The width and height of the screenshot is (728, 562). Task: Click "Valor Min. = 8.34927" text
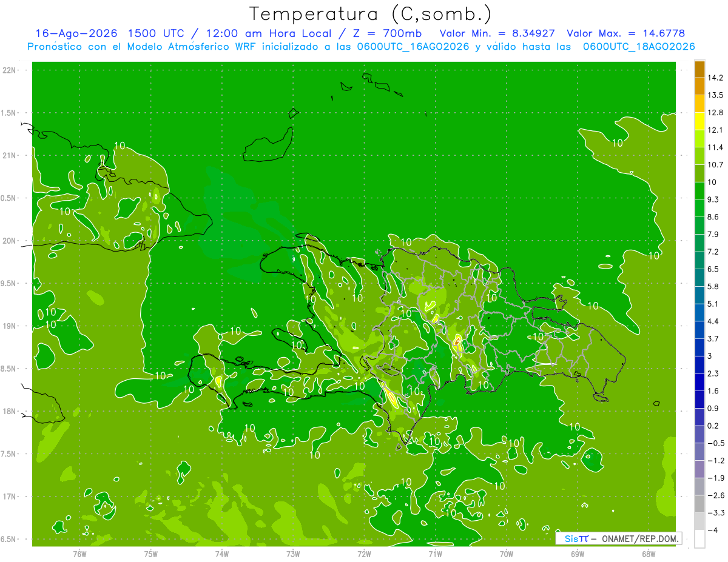point(497,33)
